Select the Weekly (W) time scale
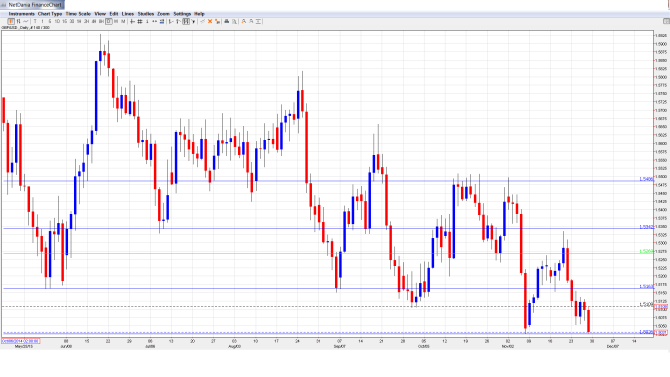Viewport: 670px width, 377px height. coord(116,21)
